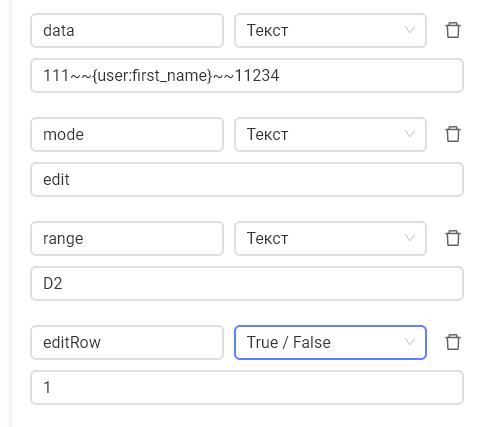Open the Текст type dropdown for range
The height and width of the screenshot is (427, 480).
tap(330, 238)
